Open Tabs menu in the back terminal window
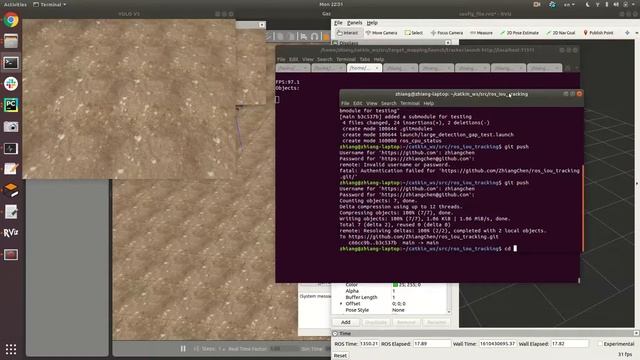This screenshot has width=640, height=360. pos(364,59)
